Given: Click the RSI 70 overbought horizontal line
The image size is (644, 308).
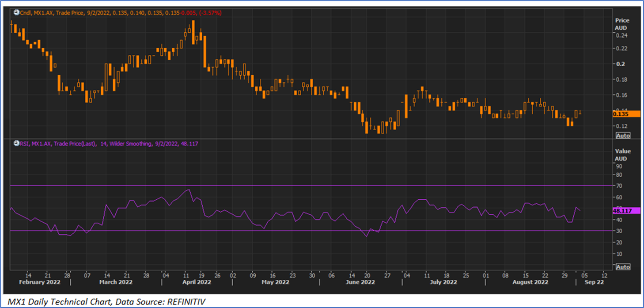Looking at the screenshot, I should 309,186.
